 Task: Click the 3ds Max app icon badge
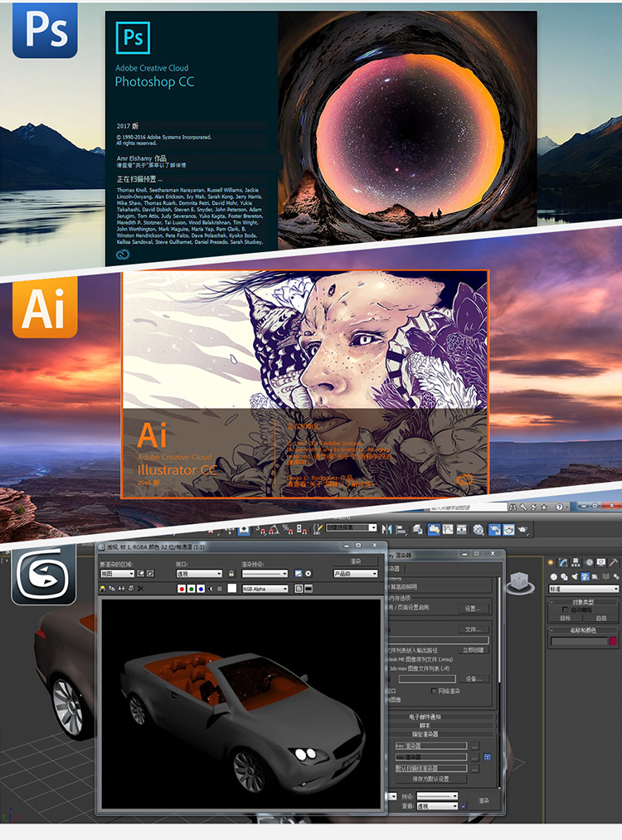[43, 576]
